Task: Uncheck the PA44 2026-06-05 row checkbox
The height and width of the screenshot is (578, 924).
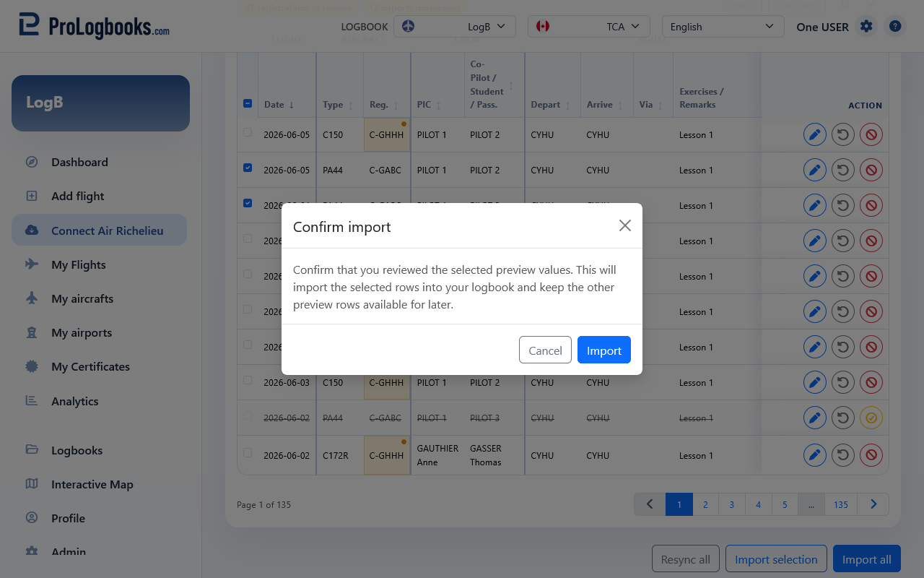Action: click(248, 168)
